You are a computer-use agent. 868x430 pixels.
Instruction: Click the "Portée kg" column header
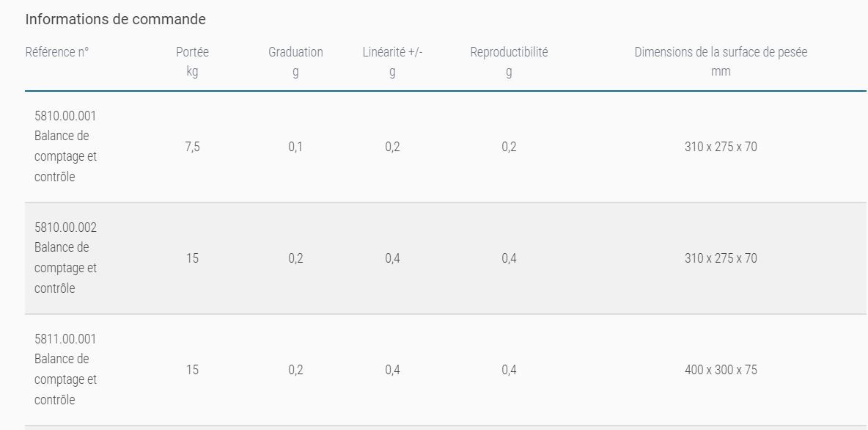pyautogui.click(x=192, y=62)
